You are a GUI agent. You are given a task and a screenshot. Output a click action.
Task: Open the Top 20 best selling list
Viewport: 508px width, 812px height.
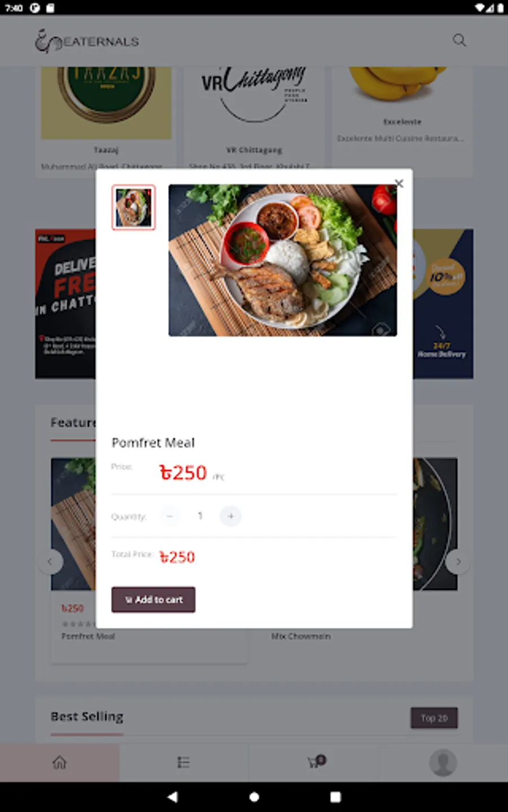pos(434,718)
